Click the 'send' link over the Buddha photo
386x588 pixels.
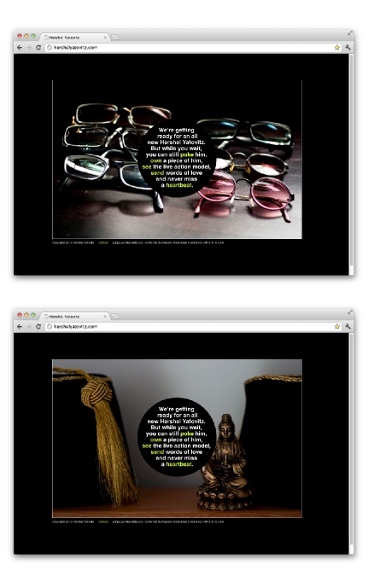point(157,451)
